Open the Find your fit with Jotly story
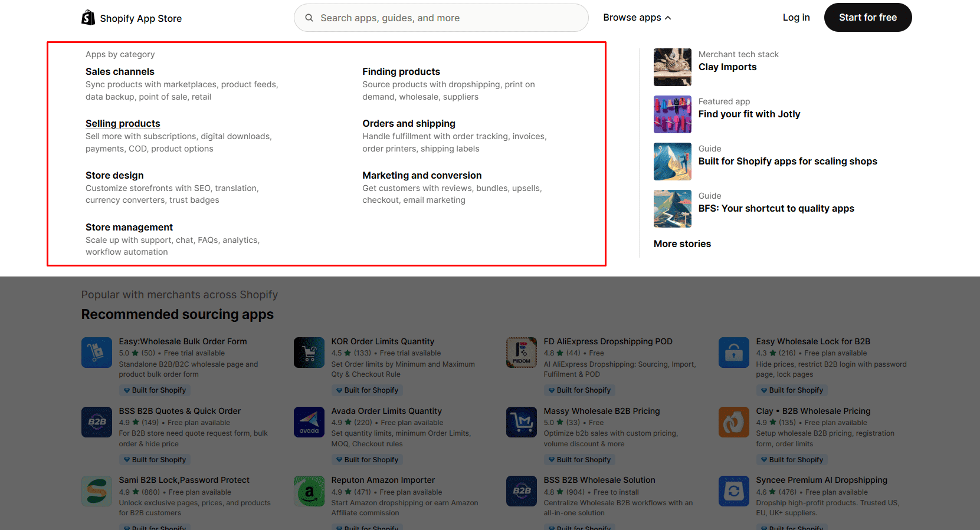 pos(749,114)
